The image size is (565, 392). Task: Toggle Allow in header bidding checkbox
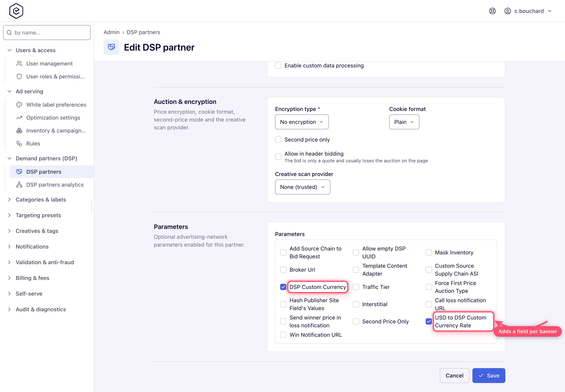tap(278, 157)
